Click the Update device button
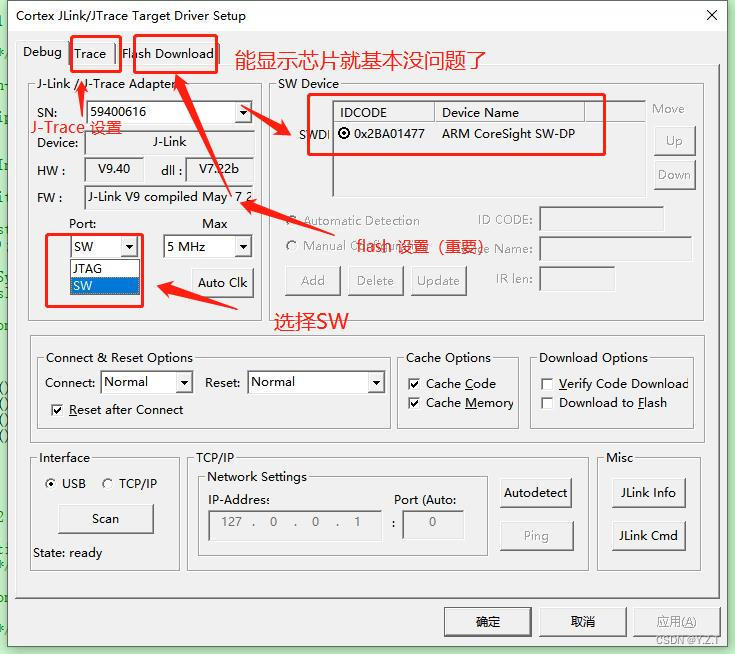This screenshot has width=735, height=654. (x=438, y=281)
